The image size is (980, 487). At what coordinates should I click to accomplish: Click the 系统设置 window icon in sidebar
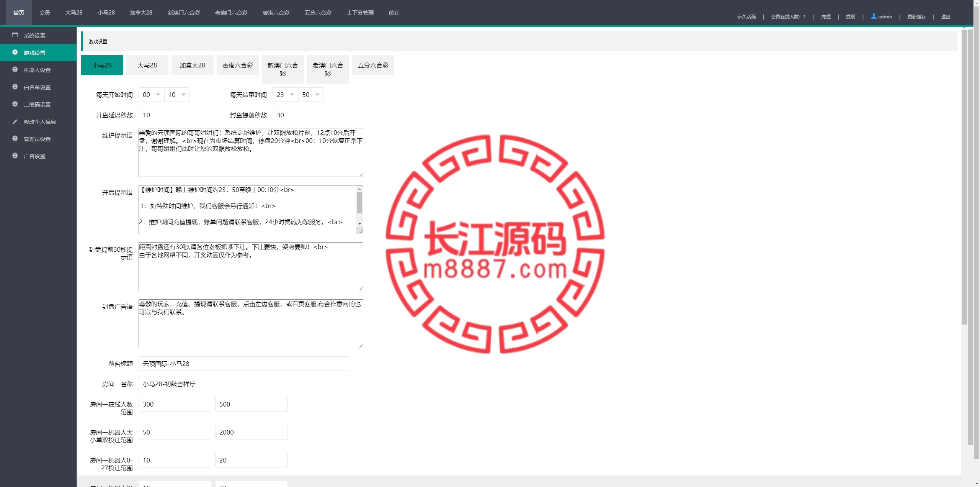coord(15,35)
